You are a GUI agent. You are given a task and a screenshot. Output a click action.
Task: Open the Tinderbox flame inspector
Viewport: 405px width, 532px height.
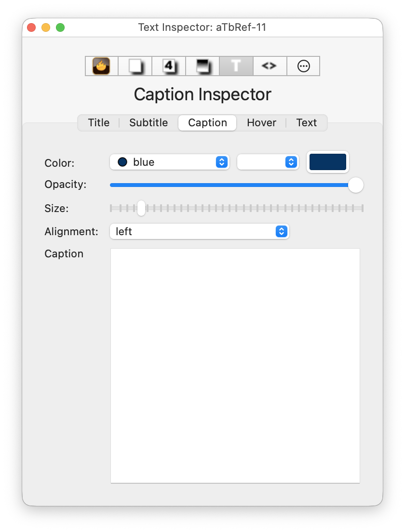click(x=101, y=66)
